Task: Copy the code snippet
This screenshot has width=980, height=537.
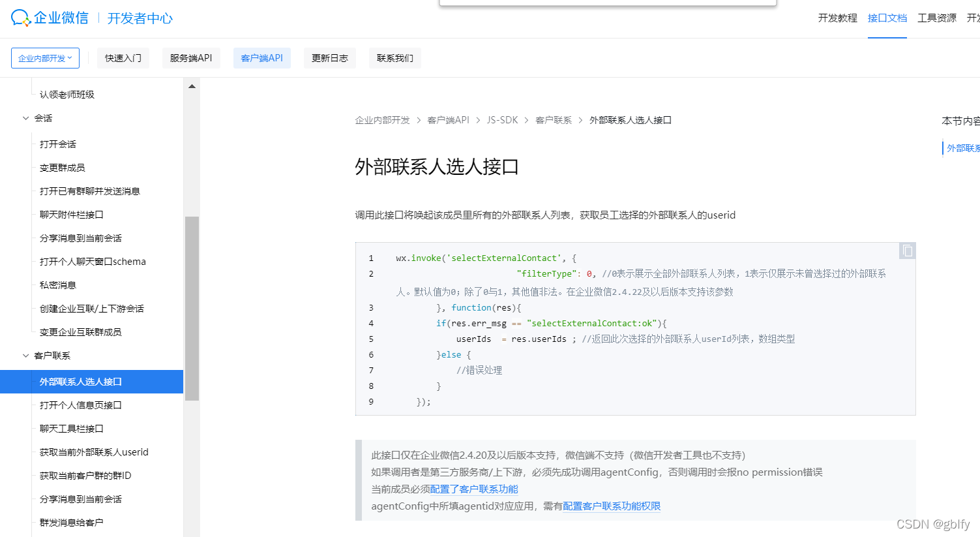Action: point(906,250)
